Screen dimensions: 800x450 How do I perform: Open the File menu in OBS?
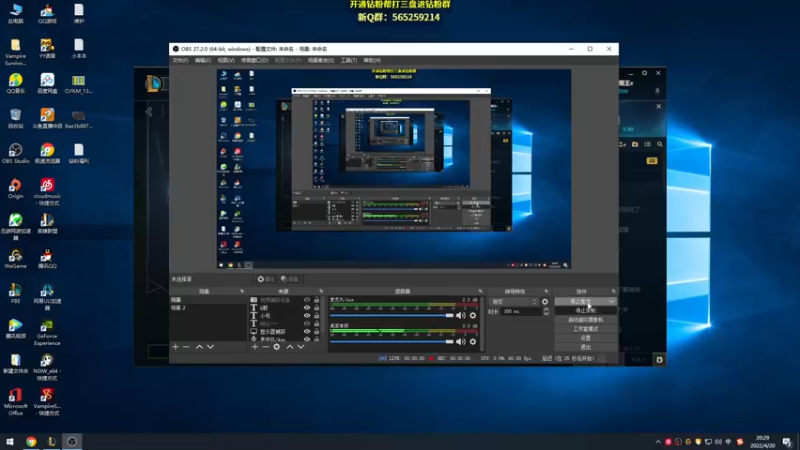(180, 60)
